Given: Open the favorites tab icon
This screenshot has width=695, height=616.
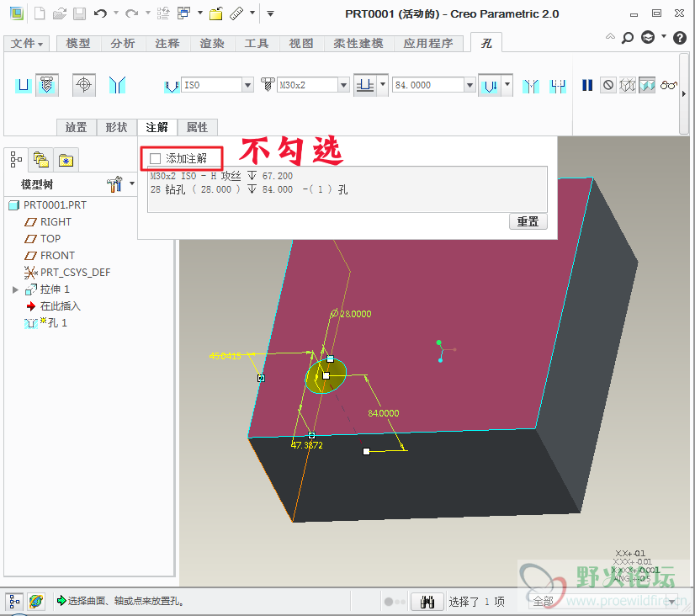Looking at the screenshot, I should coord(66,160).
